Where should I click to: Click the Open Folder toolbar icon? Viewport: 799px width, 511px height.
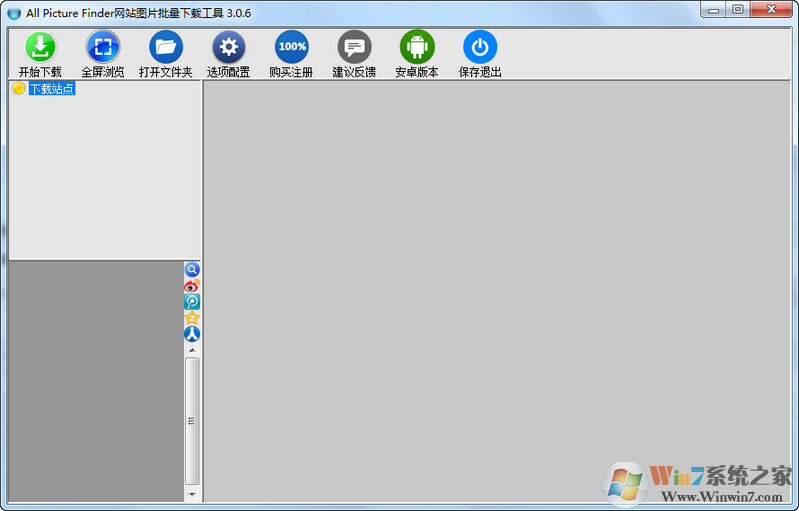pyautogui.click(x=166, y=47)
